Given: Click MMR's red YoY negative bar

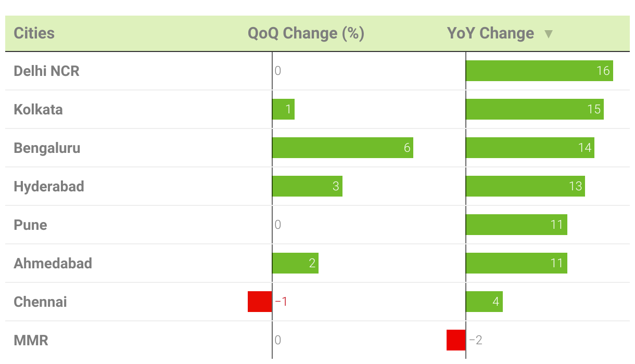Looking at the screenshot, I should point(456,340).
